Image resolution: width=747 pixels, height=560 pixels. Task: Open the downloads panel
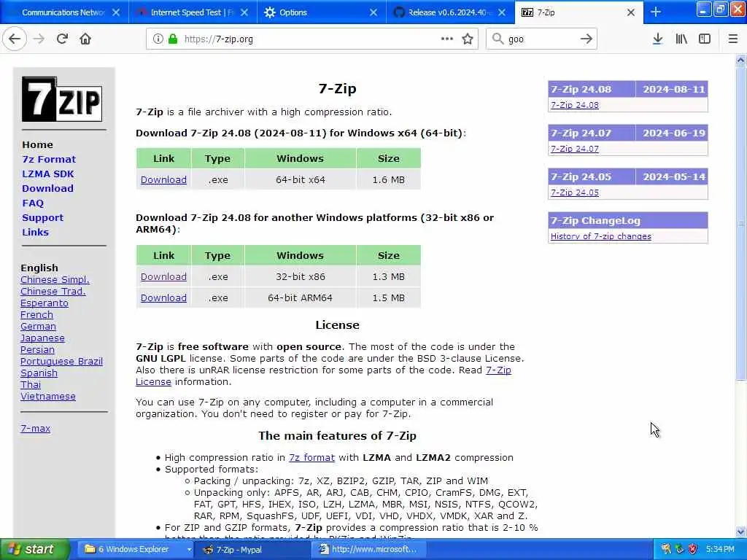[x=657, y=39]
